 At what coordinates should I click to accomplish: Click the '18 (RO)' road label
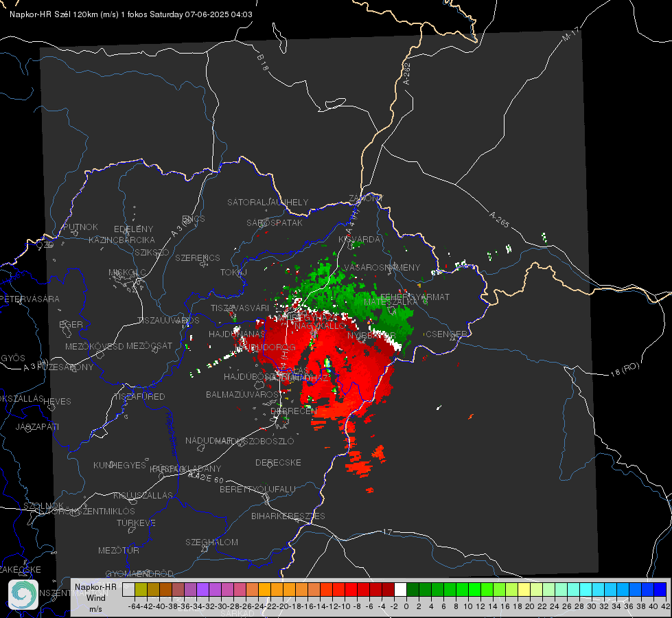(625, 369)
